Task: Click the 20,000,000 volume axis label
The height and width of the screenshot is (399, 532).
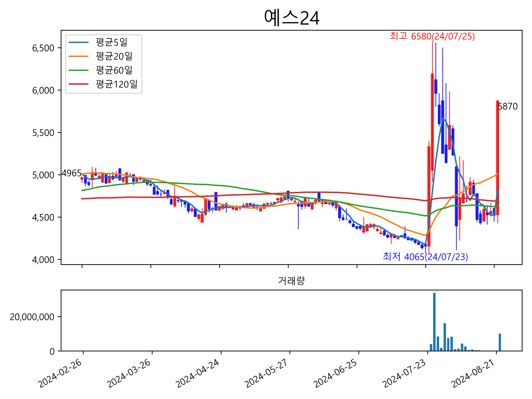Action: pyautogui.click(x=32, y=317)
